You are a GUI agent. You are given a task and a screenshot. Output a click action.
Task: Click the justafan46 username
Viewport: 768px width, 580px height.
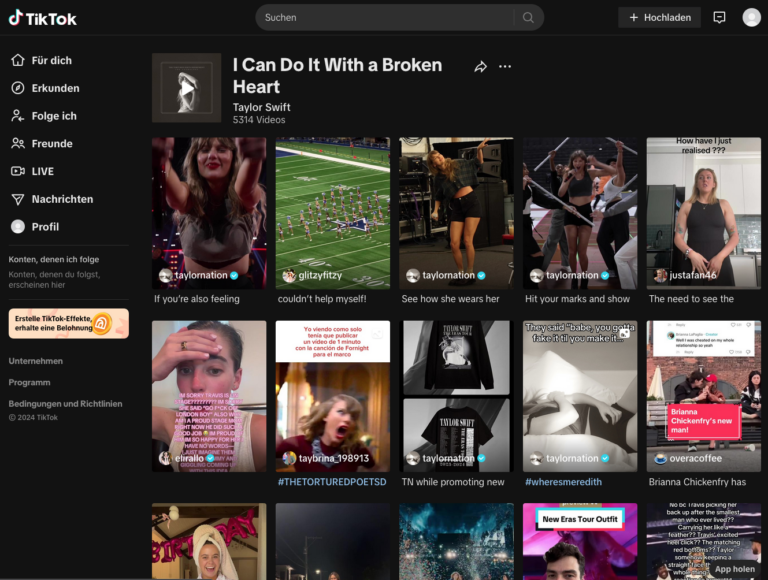693,275
